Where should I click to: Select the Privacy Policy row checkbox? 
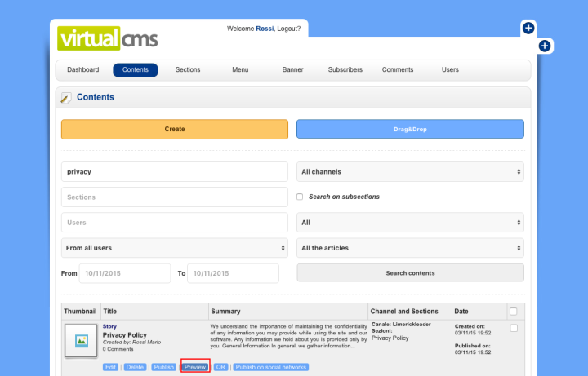[513, 328]
